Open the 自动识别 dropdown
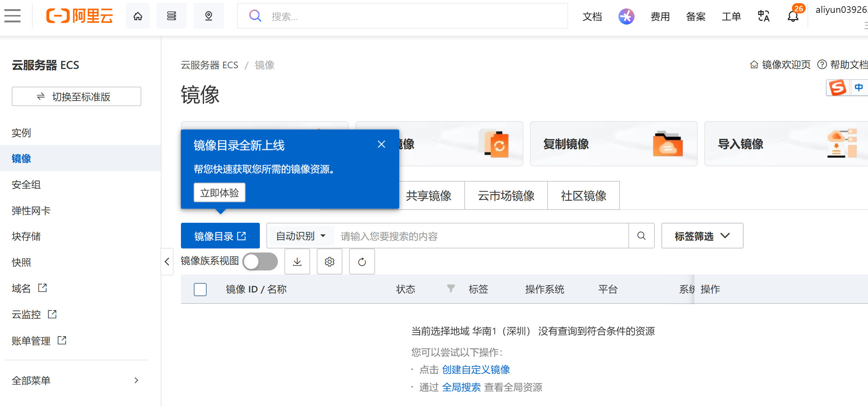The image size is (868, 407). (x=301, y=236)
